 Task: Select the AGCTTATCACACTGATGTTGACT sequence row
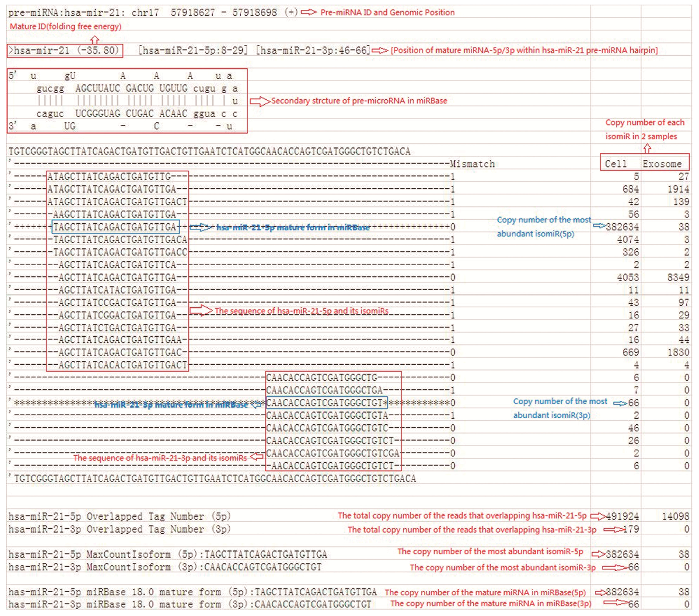[x=123, y=365]
